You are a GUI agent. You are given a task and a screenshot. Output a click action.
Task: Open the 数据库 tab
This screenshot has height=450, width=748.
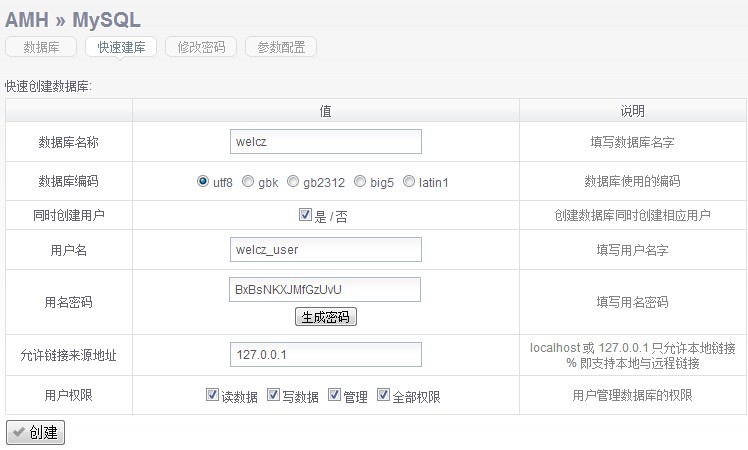pos(41,47)
